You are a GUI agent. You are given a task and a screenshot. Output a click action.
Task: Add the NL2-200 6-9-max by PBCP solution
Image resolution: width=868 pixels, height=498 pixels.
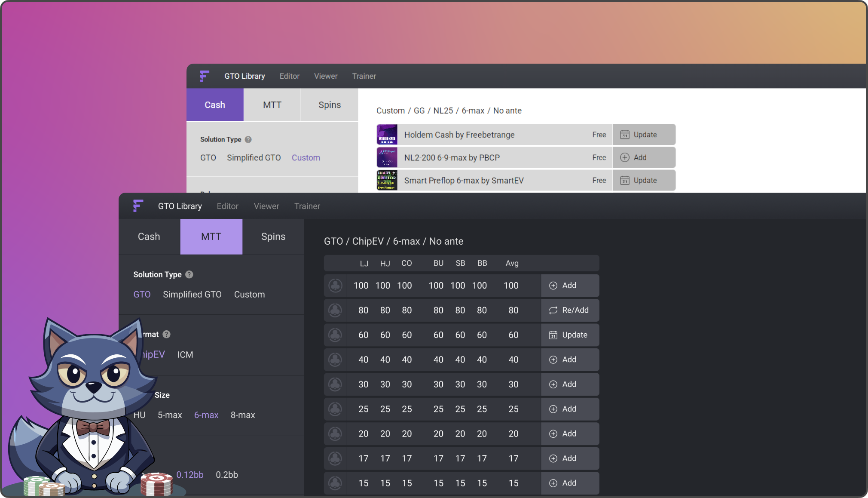click(x=643, y=157)
